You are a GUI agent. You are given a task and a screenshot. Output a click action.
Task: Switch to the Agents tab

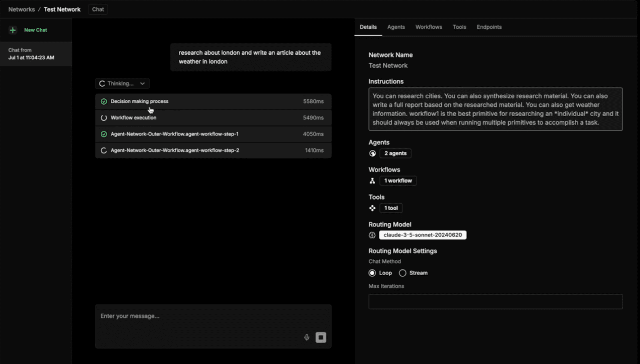click(x=396, y=27)
